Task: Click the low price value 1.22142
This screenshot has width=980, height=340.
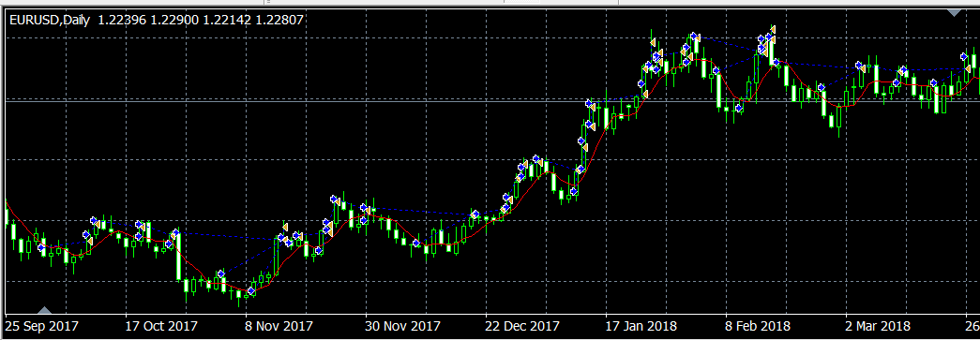Action: point(227,21)
